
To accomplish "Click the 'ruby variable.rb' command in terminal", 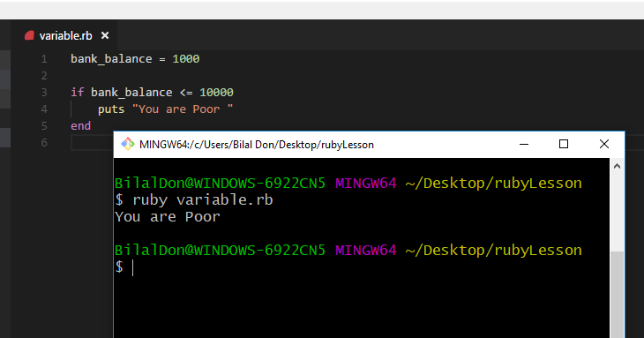I will pyautogui.click(x=203, y=200).
